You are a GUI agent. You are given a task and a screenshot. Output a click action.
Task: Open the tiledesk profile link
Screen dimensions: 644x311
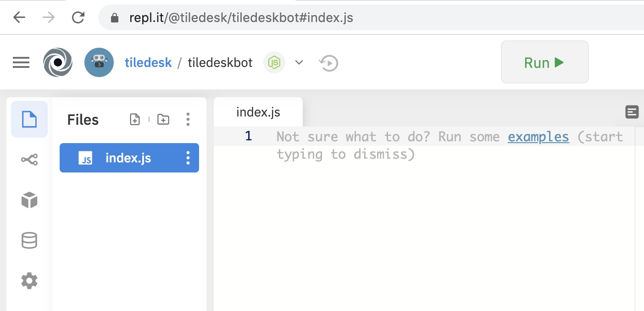148,63
